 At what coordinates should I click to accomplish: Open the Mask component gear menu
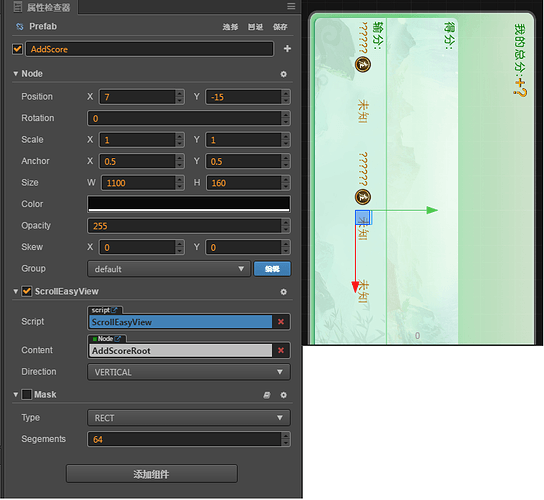click(x=283, y=395)
